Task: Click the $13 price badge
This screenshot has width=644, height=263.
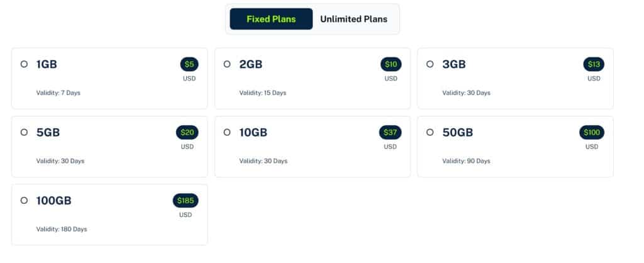Action: (x=594, y=64)
